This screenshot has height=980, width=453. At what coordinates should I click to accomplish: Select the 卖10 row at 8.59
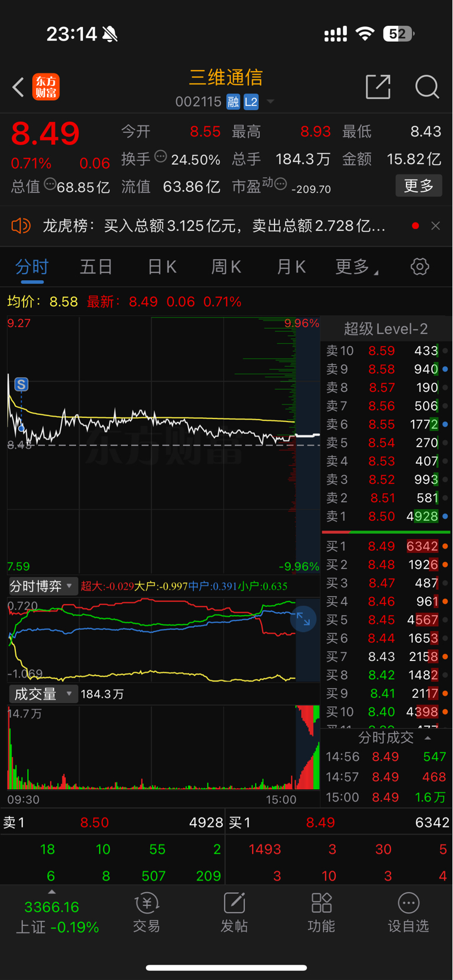386,351
